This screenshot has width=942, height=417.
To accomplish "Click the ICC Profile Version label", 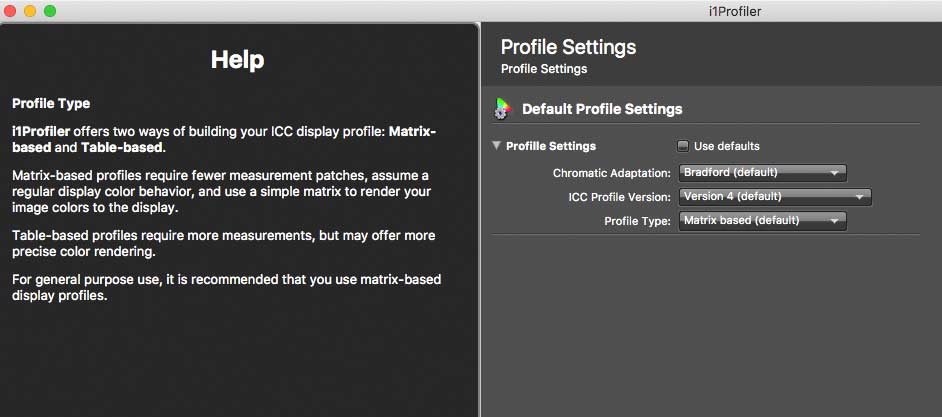I will pos(619,197).
